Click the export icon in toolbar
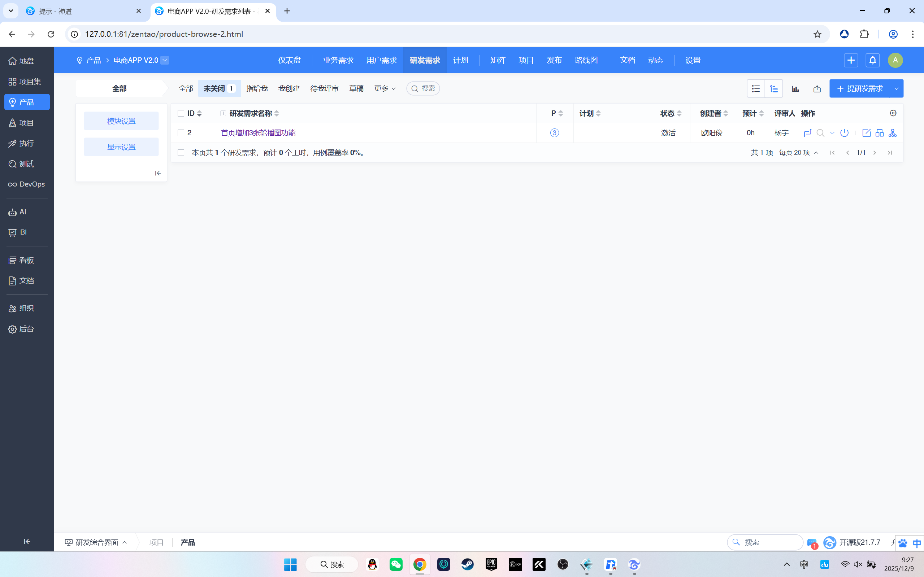Image resolution: width=924 pixels, height=577 pixels. pos(817,89)
